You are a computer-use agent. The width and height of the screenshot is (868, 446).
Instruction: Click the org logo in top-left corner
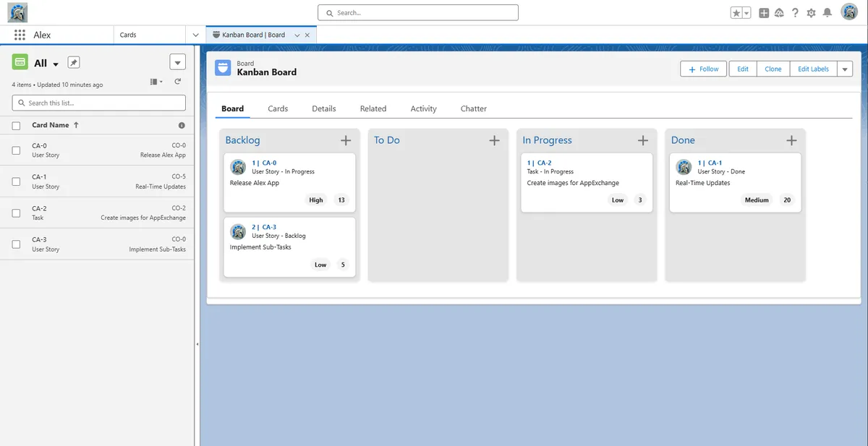17,12
